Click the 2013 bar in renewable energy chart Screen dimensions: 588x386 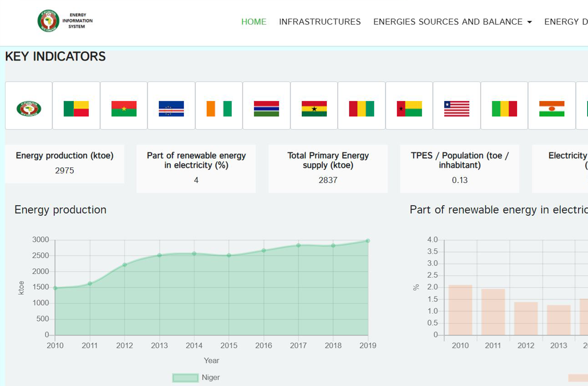click(x=559, y=320)
